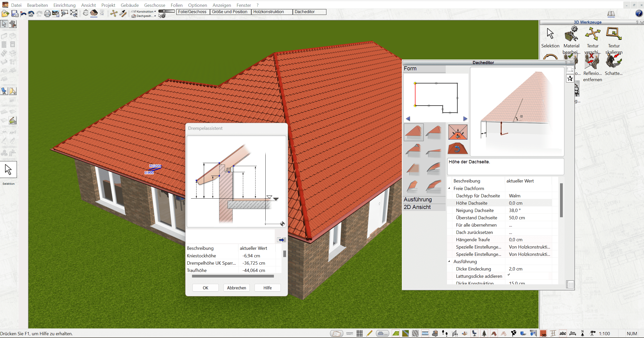Toggle roof rafters visibility icon
Viewport: 644px width, 338px height.
coord(504,333)
